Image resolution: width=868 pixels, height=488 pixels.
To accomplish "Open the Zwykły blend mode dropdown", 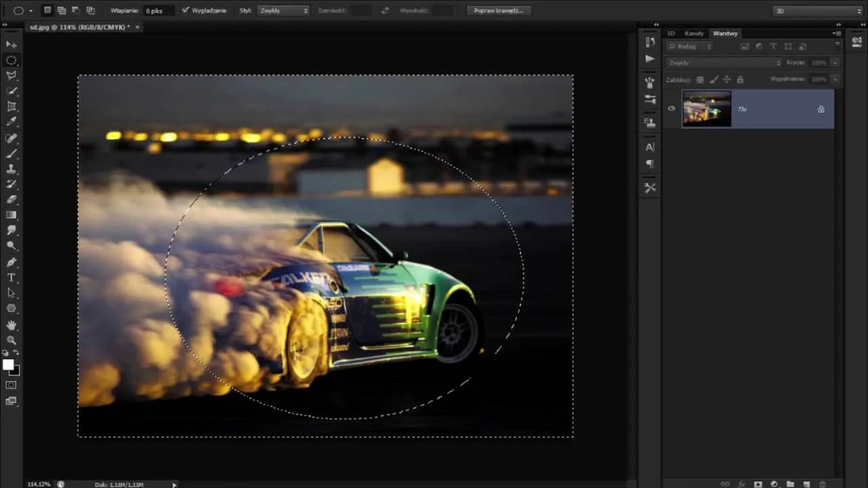I will point(722,62).
